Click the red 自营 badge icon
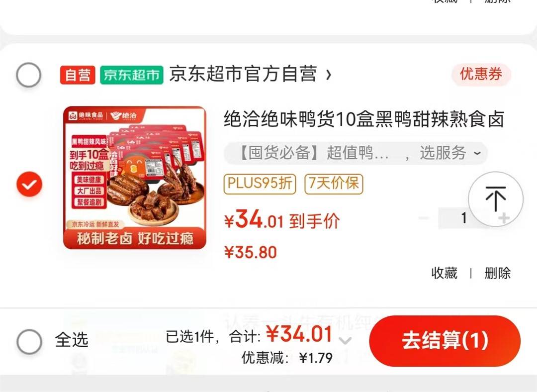 [78, 75]
